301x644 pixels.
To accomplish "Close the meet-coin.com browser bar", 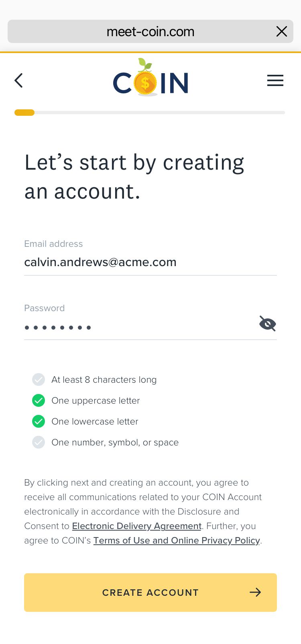I will 282,31.
